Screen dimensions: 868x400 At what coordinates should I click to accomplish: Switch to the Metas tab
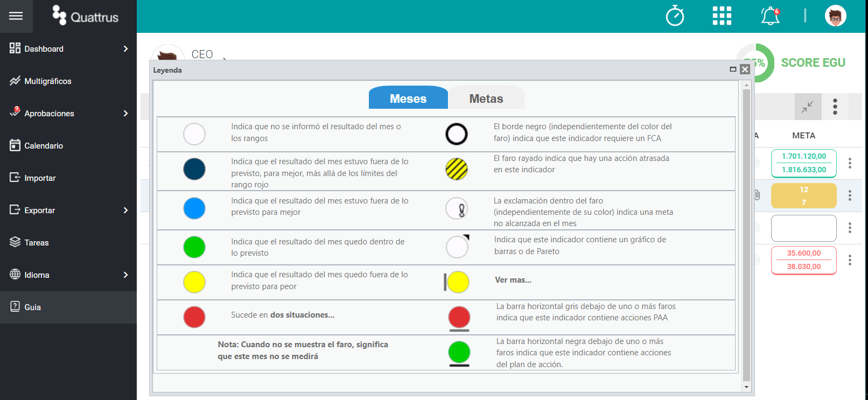tap(486, 97)
